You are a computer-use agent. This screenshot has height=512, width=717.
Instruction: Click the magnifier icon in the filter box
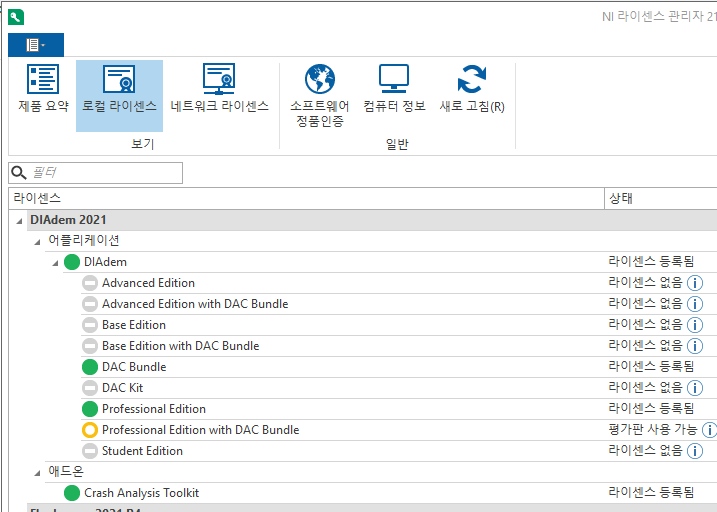tap(19, 172)
